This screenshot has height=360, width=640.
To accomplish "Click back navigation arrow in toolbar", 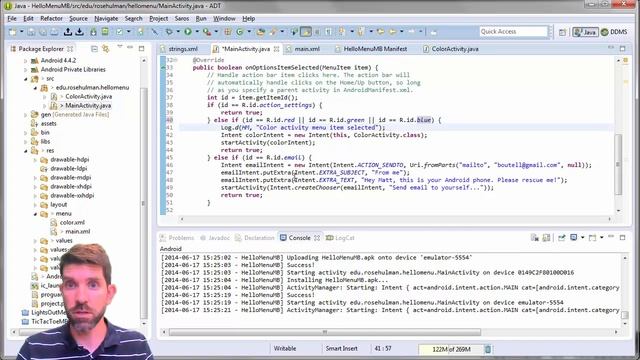I will pos(393,32).
